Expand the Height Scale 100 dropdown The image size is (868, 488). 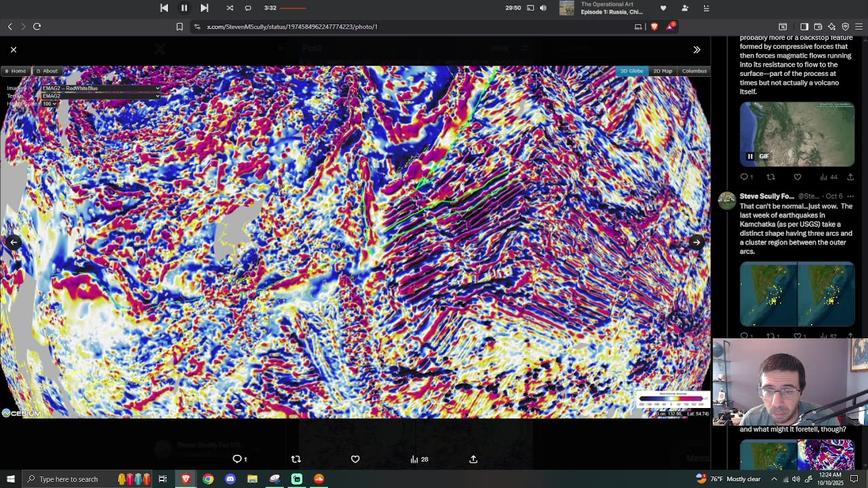pyautogui.click(x=50, y=104)
